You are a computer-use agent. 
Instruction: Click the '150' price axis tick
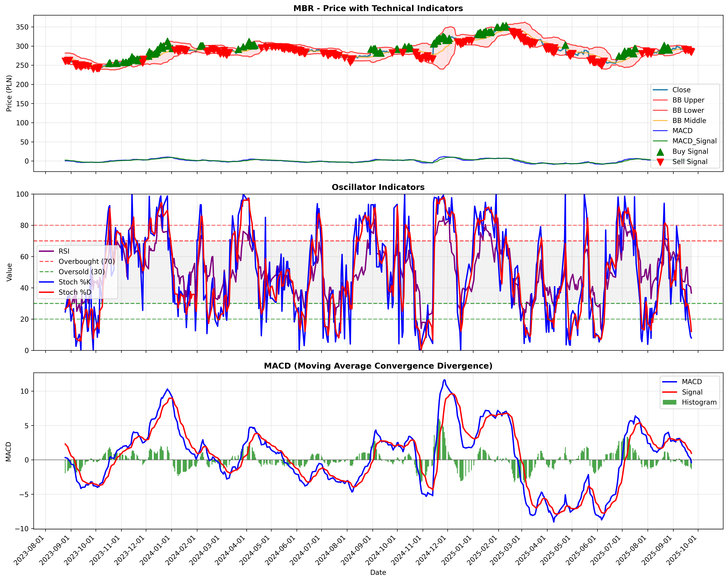pos(22,104)
